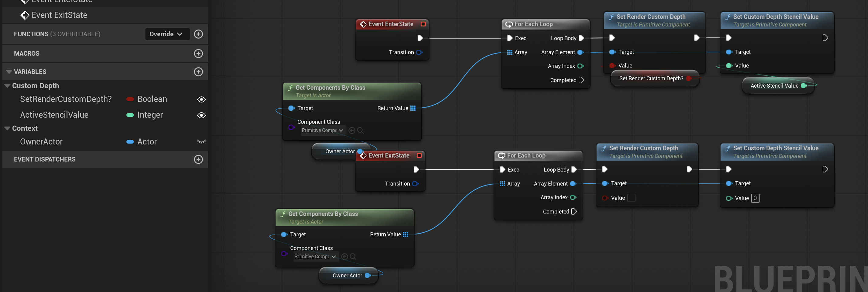Add a new variable with plus icon
Viewport: 868px width, 292px height.
(198, 72)
